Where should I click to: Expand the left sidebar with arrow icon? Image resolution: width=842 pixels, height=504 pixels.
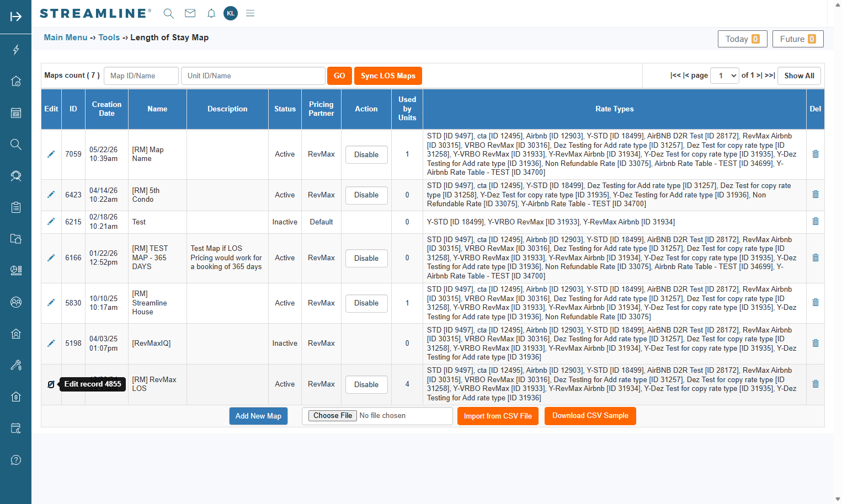click(16, 17)
